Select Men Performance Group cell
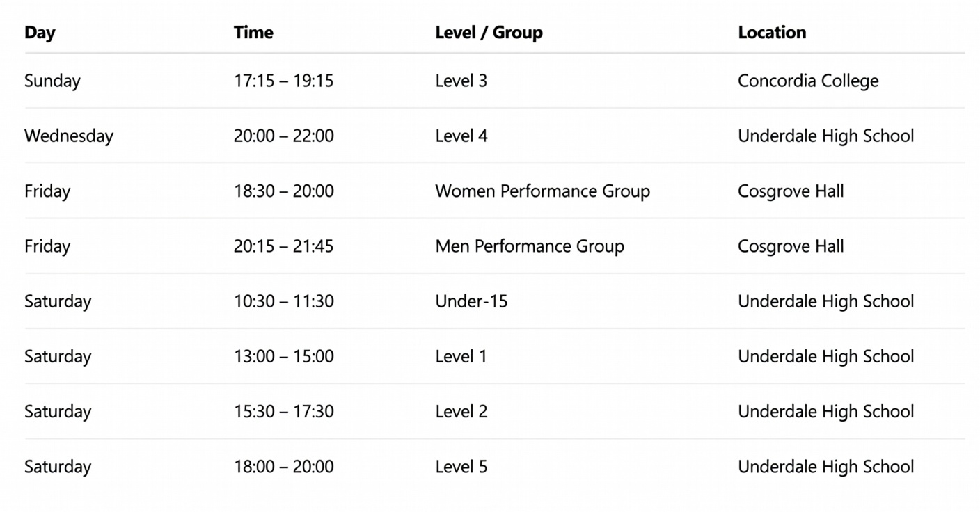The height and width of the screenshot is (512, 980). [x=529, y=246]
